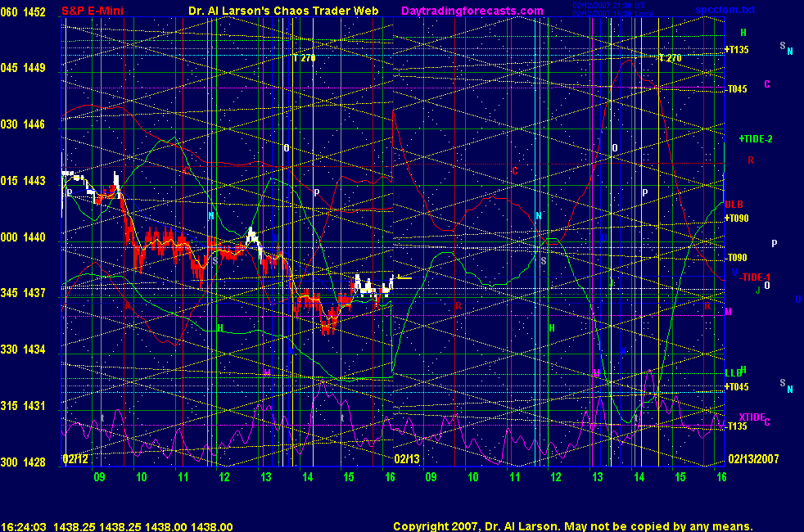The height and width of the screenshot is (532, 804).
Task: Click the "030 1446" price level label
Action: point(23,124)
